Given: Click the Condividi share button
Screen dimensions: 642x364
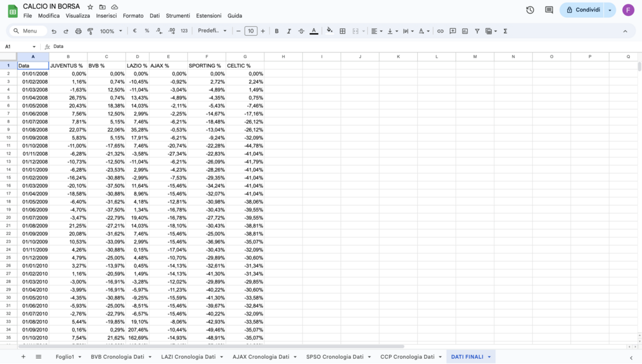Looking at the screenshot, I should (x=583, y=10).
